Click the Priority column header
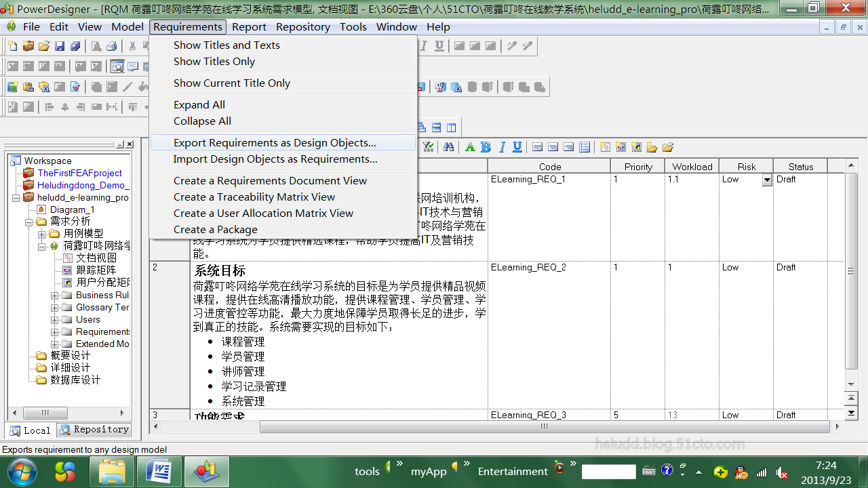 point(637,167)
